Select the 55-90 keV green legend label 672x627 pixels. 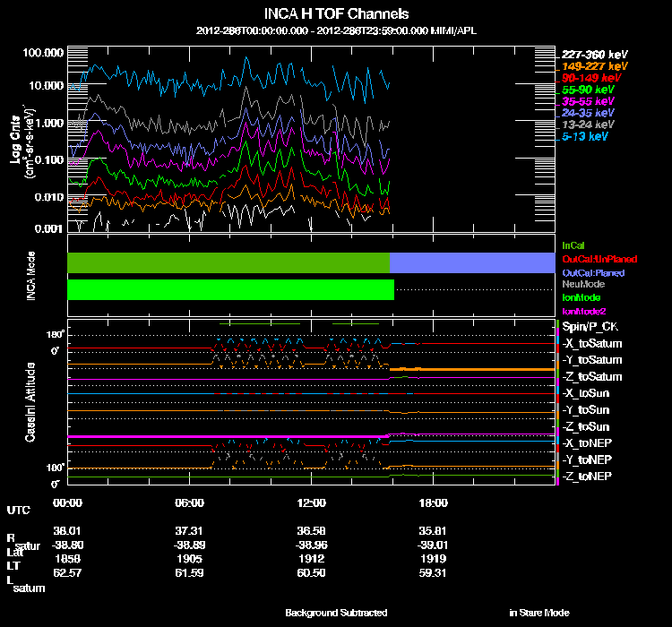(x=588, y=90)
